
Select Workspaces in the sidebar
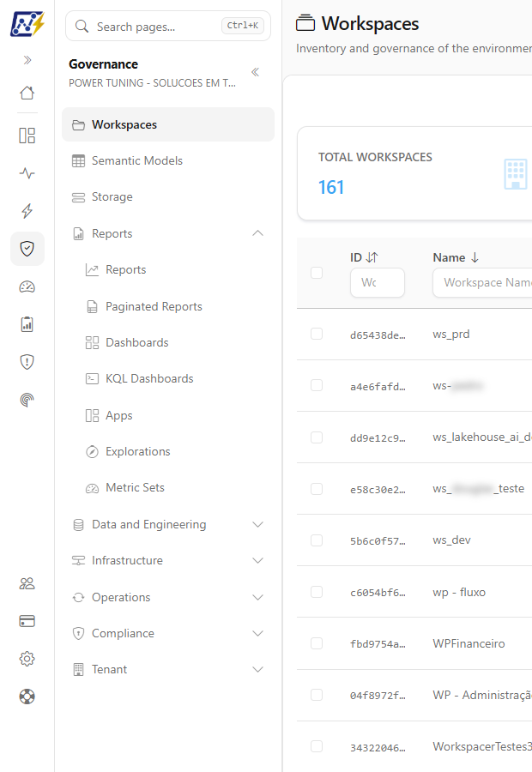168,124
